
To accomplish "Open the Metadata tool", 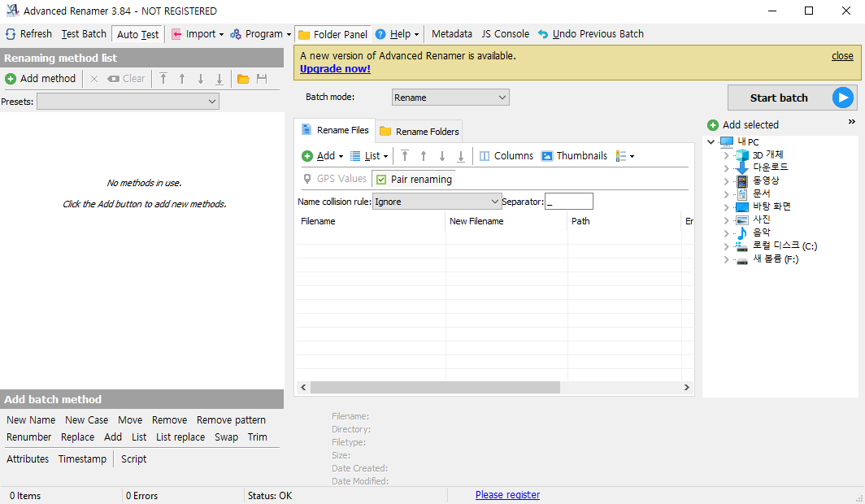I will coord(452,34).
